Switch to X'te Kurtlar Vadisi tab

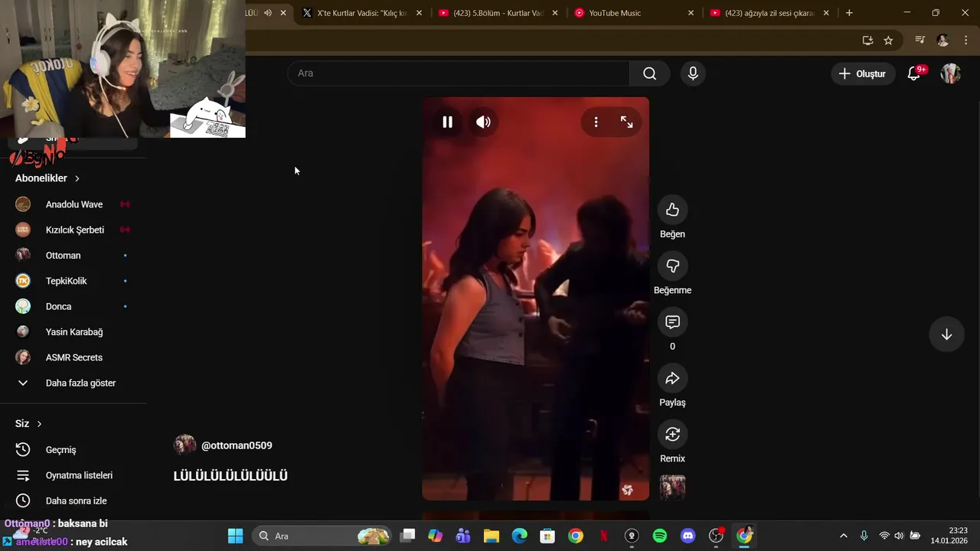(361, 13)
